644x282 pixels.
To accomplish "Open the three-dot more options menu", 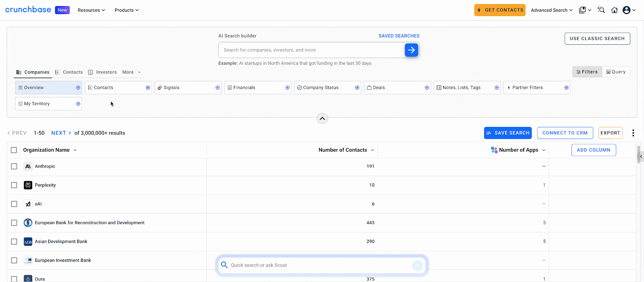I will coord(633,133).
